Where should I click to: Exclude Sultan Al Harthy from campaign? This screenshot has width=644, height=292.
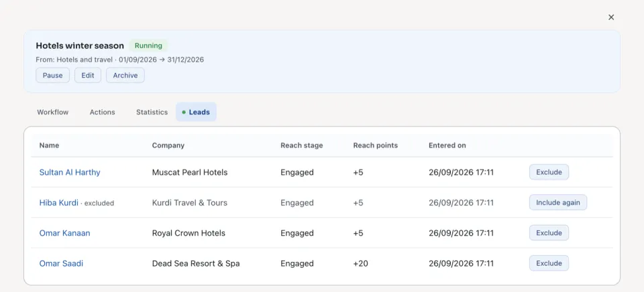[549, 172]
